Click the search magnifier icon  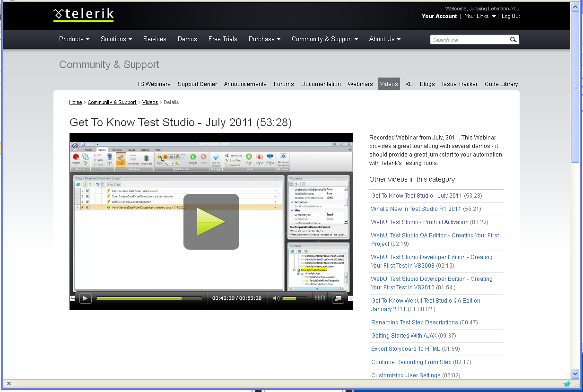tap(513, 40)
